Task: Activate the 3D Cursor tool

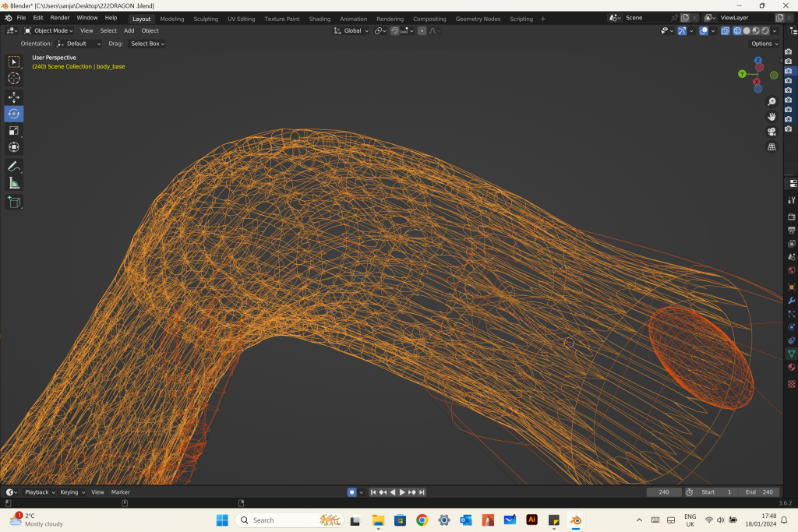Action: (14, 79)
